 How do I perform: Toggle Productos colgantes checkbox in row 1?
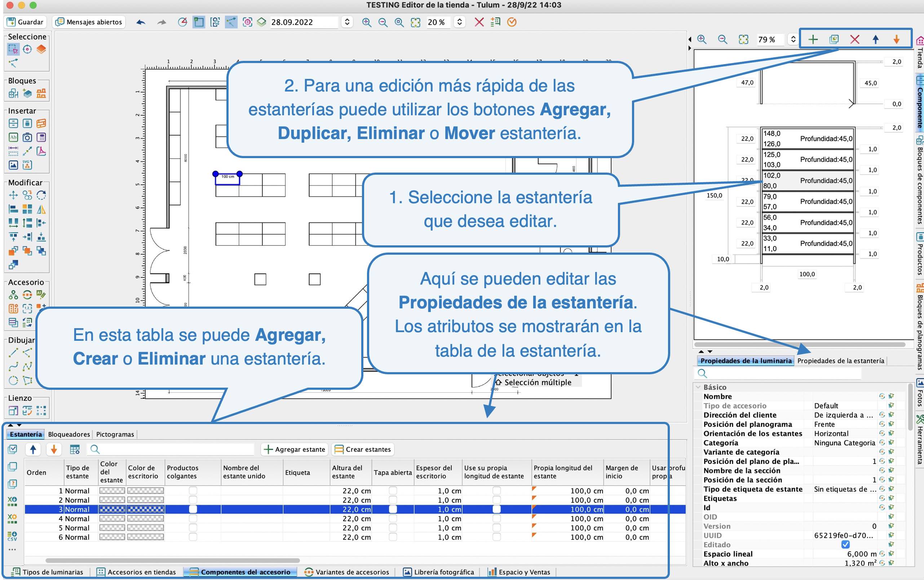[x=193, y=491]
